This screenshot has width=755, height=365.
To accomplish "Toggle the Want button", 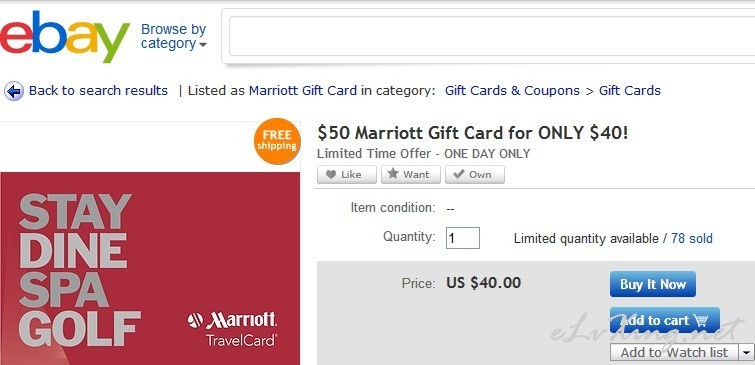I will (411, 175).
